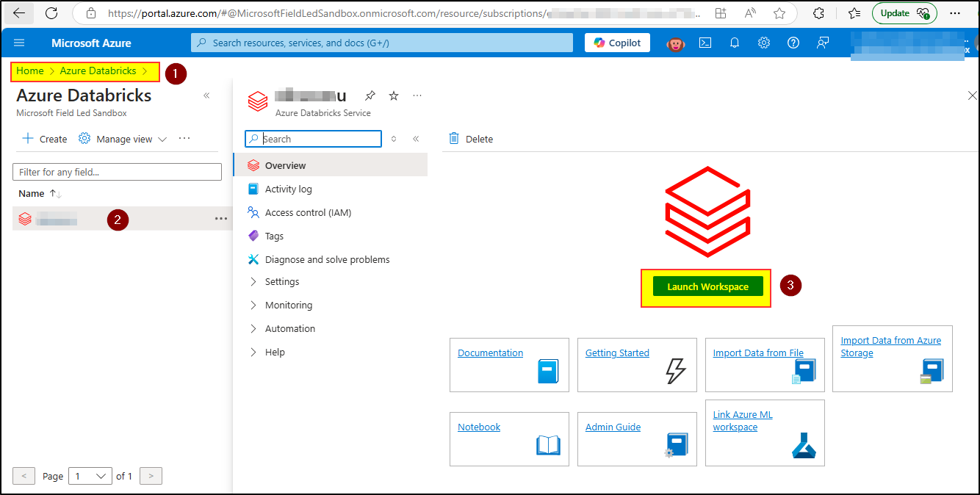The image size is (980, 495).
Task: Select the Databricks workspace list row
Action: point(122,218)
